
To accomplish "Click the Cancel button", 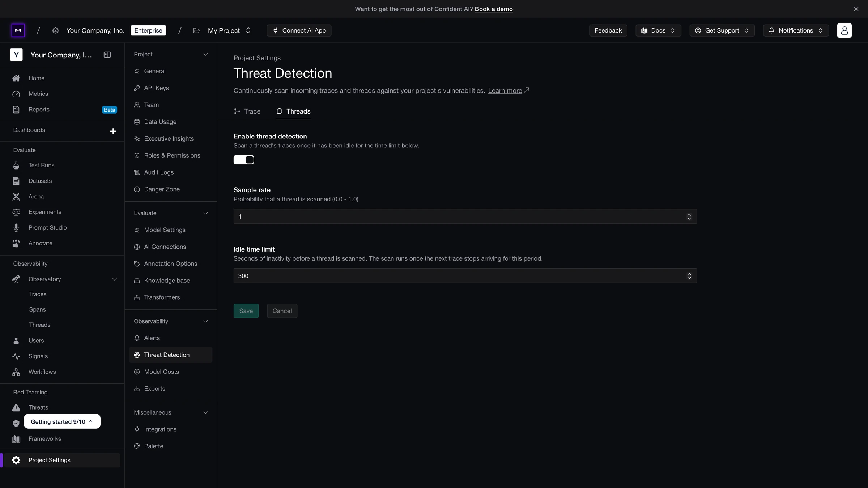I will (282, 311).
